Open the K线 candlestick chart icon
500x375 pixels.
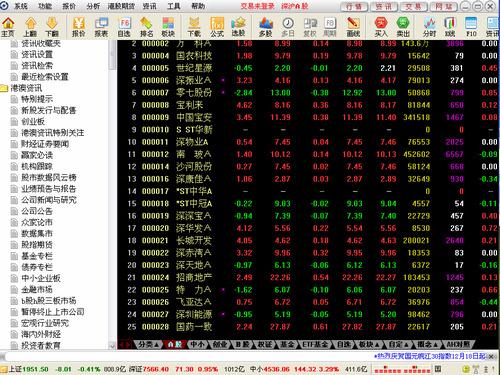tap(450, 27)
